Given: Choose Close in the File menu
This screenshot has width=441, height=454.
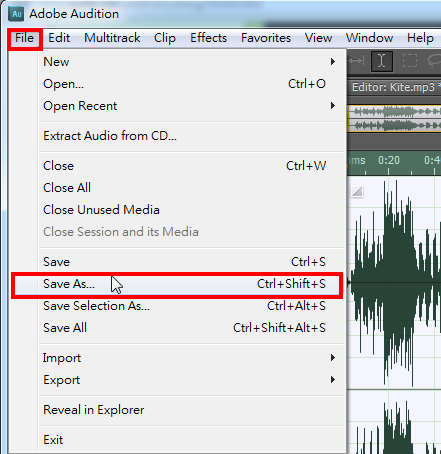Looking at the screenshot, I should click(191, 166).
